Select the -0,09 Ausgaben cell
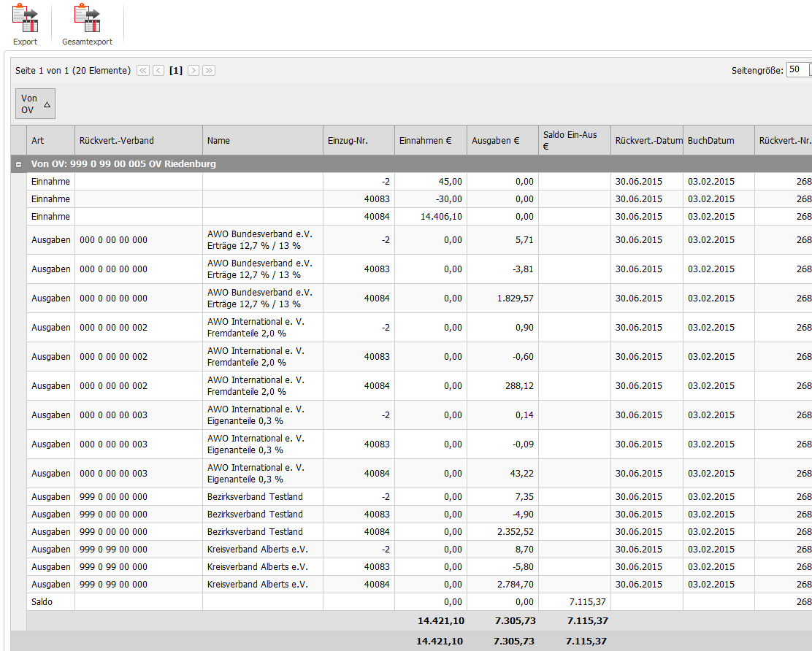812x651 pixels. (503, 444)
